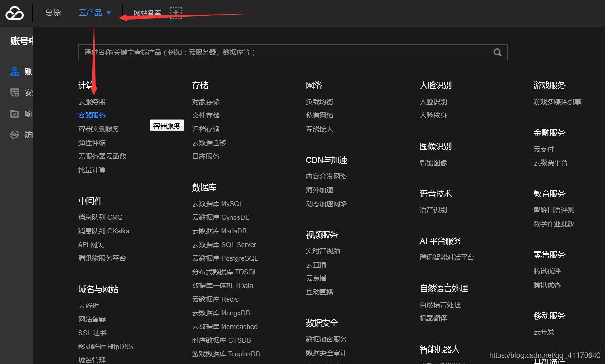Image resolution: width=605 pixels, height=364 pixels.
Task: Open 无服务器云函数
Action: 102,157
